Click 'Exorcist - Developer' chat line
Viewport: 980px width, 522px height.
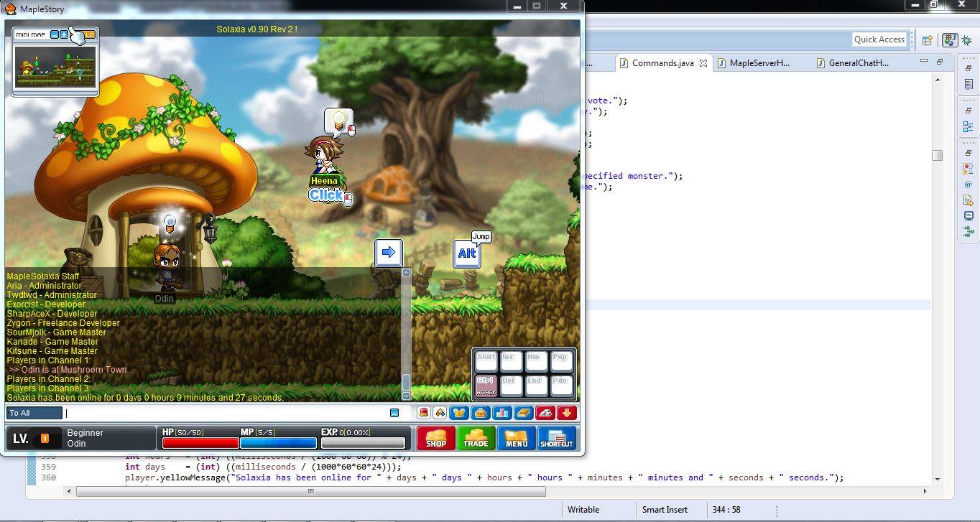pyautogui.click(x=46, y=304)
